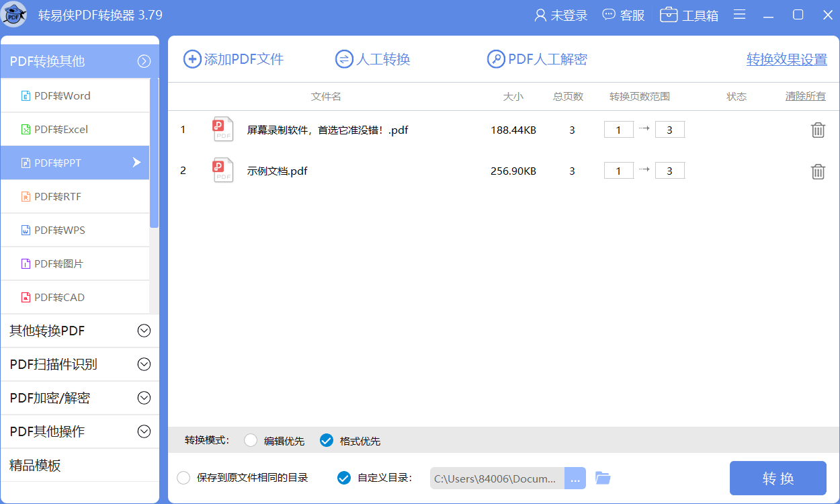Viewport: 840px width, 504px height.
Task: Click the PDF转Word sidebar icon
Action: pos(26,96)
